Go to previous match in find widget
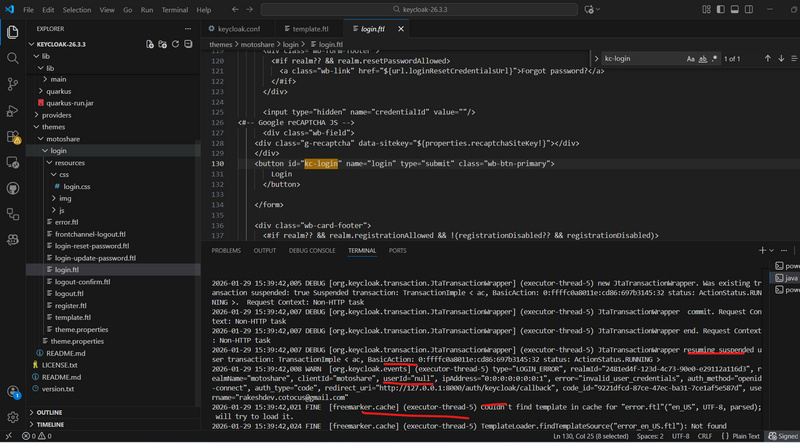This screenshot has width=800, height=443. tap(768, 59)
